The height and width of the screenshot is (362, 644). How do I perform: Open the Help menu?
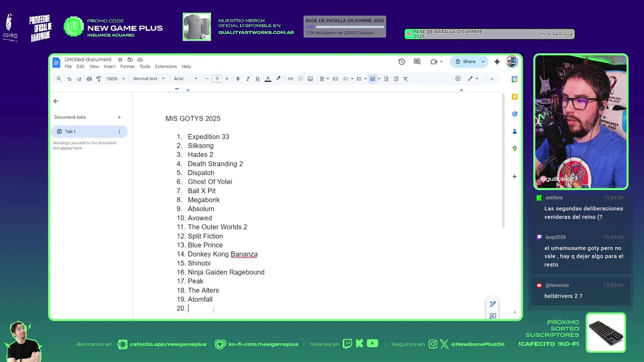[x=186, y=66]
